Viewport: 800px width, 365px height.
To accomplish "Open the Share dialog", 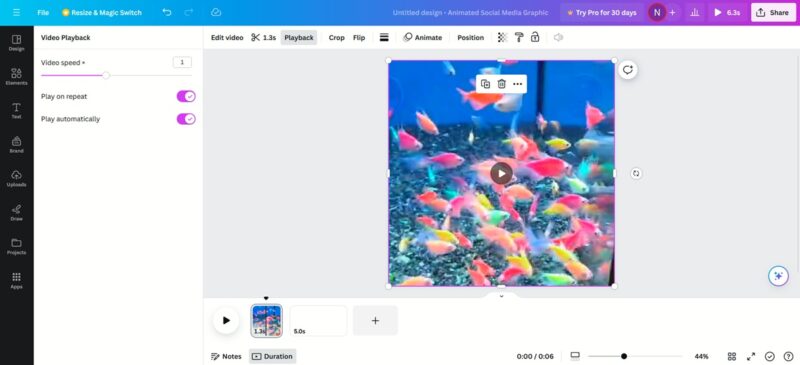I will [x=773, y=12].
